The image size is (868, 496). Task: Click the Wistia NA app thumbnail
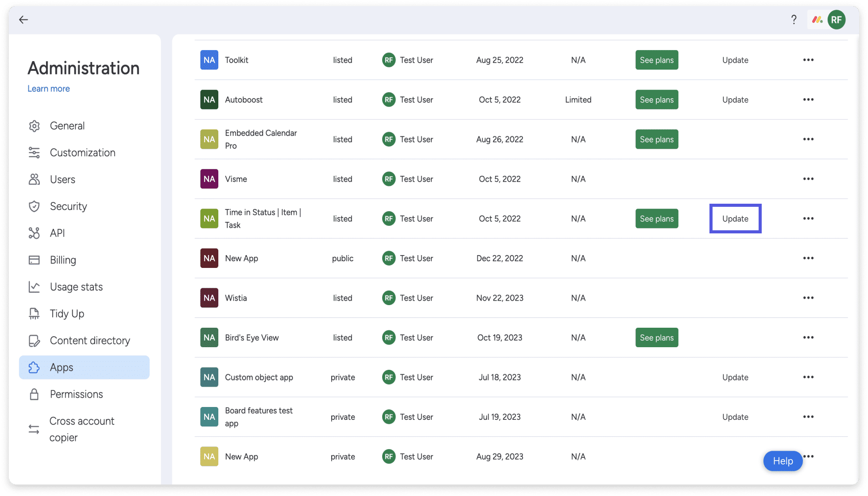(209, 298)
